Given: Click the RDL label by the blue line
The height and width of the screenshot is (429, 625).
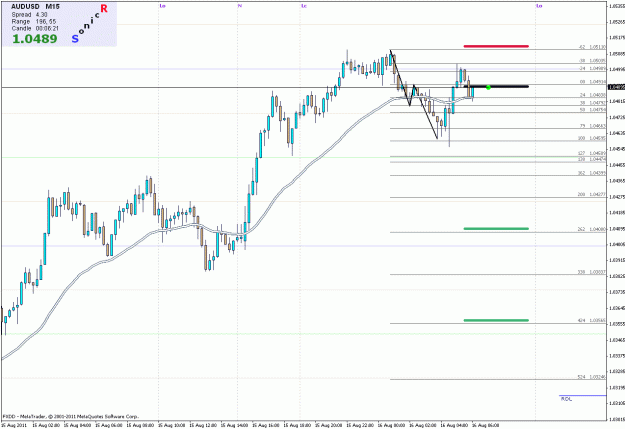Looking at the screenshot, I should click(x=566, y=399).
